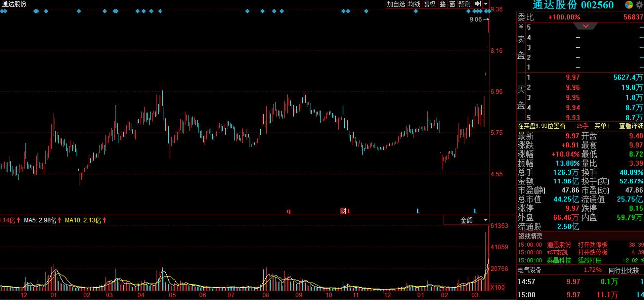Image resolution: width=644 pixels, height=300 pixels.
Task: Click 同行业比较 industry comparison button
Action: coord(624,270)
